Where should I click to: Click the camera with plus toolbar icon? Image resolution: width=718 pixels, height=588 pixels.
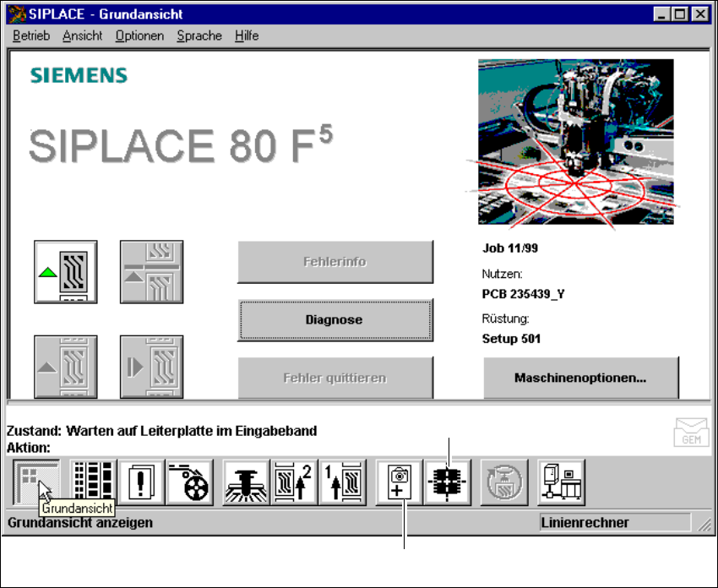pyautogui.click(x=399, y=482)
